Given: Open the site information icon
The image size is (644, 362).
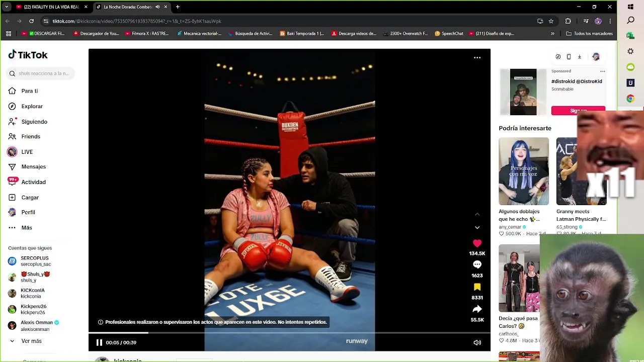Looking at the screenshot, I should (x=46, y=21).
